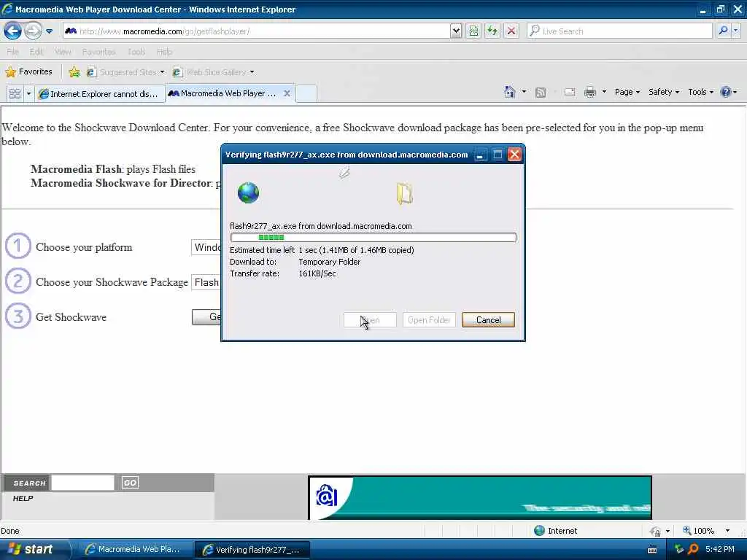The image size is (747, 560).
Task: Click the search magnifier button
Action: (723, 31)
